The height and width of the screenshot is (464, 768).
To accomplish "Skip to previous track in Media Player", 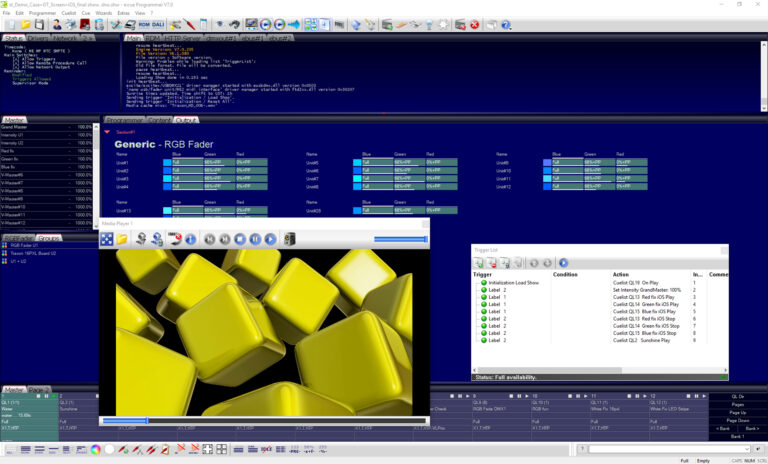I will [x=210, y=239].
